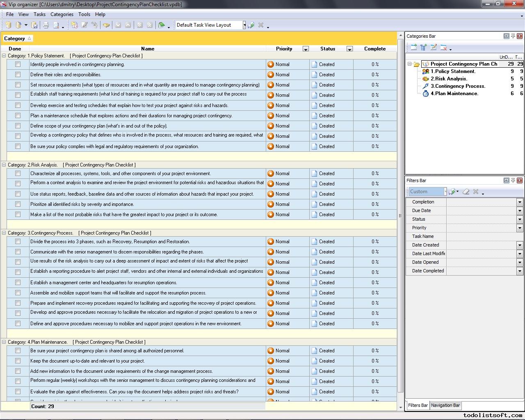Click Add Subcategory tree icon in Categories Bar
Viewport: 525px width, 420px height.
tap(423, 48)
